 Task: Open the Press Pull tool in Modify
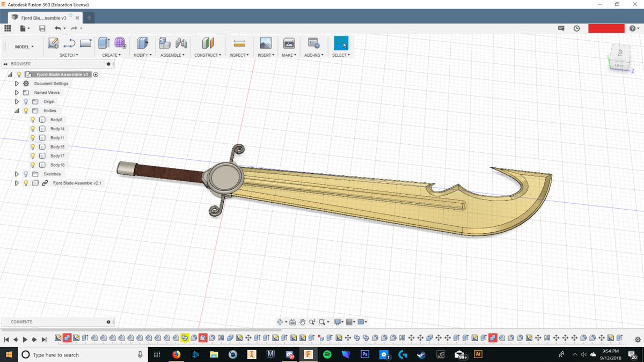click(141, 43)
